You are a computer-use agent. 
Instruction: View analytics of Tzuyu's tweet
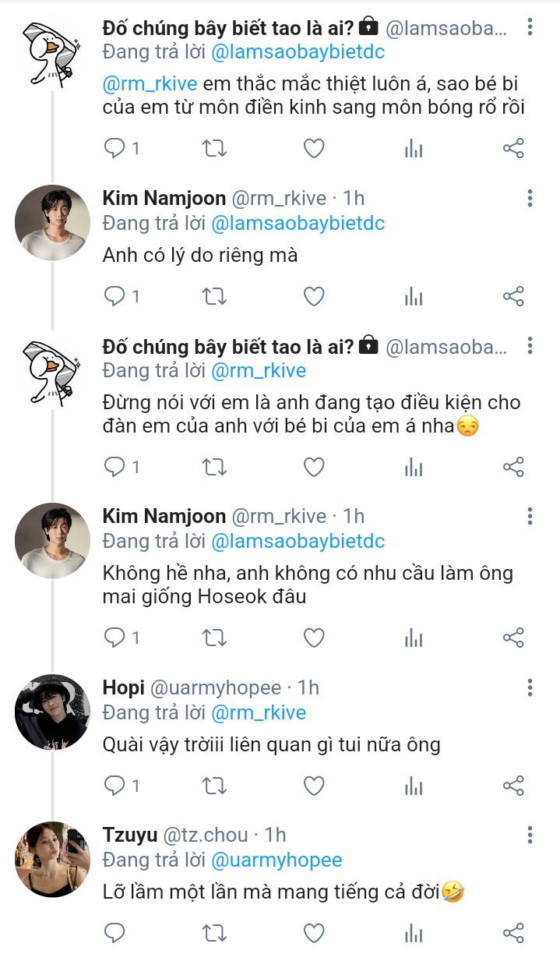[x=414, y=932]
